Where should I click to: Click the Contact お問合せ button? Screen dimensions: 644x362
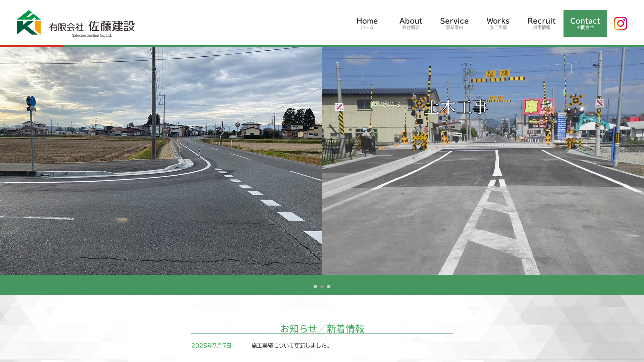(x=585, y=23)
